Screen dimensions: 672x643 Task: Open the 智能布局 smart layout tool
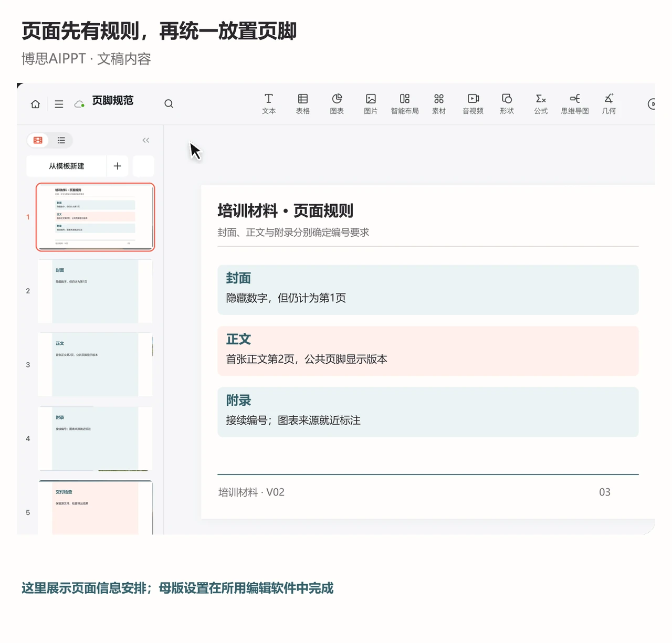coord(405,104)
